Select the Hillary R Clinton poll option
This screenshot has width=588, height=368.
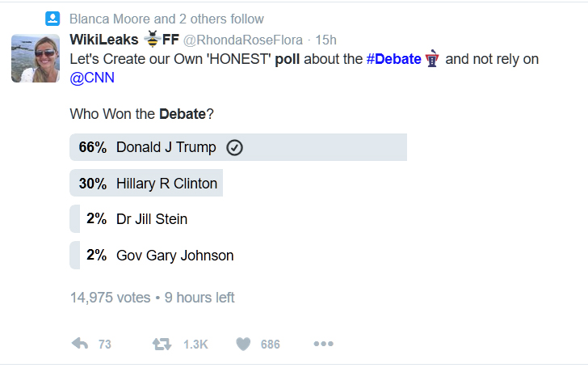(x=146, y=184)
